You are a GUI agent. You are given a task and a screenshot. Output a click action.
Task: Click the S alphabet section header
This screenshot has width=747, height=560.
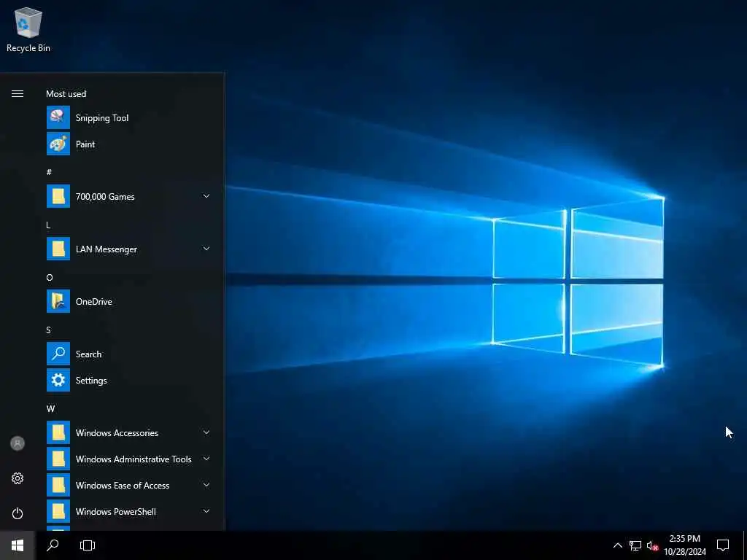click(x=49, y=330)
